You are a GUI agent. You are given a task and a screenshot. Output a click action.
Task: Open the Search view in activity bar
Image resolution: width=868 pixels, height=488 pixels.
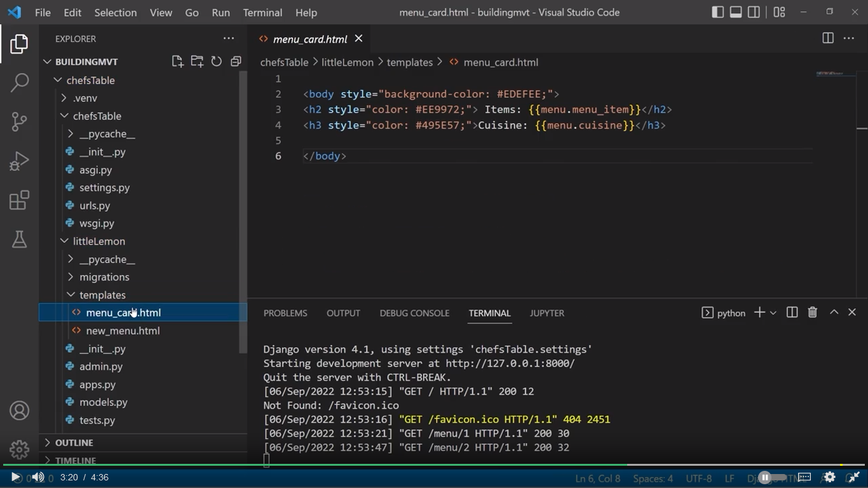[x=20, y=82]
